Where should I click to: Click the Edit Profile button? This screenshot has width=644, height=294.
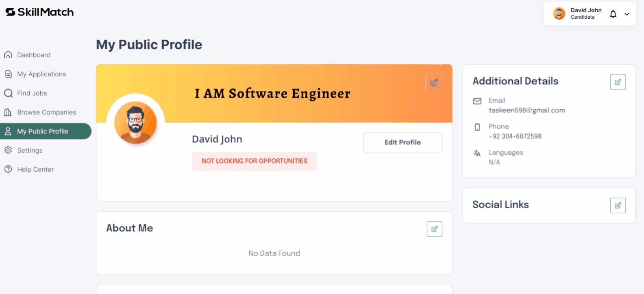(x=402, y=143)
